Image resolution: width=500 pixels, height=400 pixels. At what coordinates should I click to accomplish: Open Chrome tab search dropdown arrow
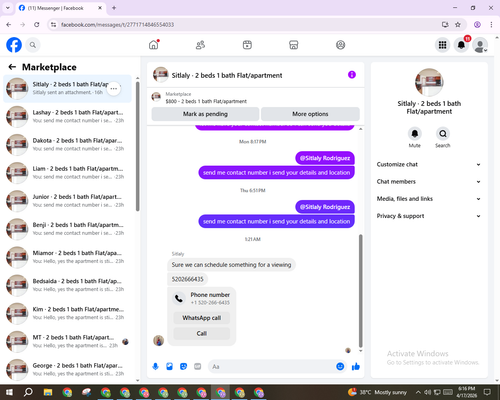tap(8, 8)
